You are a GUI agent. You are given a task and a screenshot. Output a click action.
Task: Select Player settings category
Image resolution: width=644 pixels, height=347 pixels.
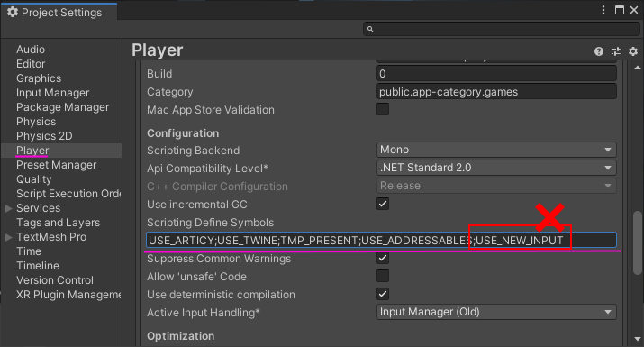point(32,151)
